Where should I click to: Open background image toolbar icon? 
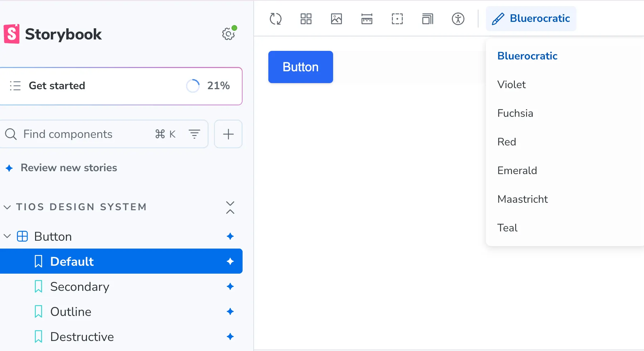coord(336,19)
